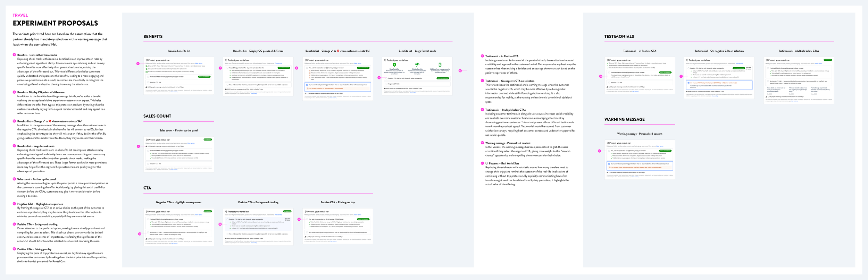This screenshot has width=868, height=280.
Task: Select 'Positive CTA title' radio in Large format cards mockup
Action: [386, 78]
